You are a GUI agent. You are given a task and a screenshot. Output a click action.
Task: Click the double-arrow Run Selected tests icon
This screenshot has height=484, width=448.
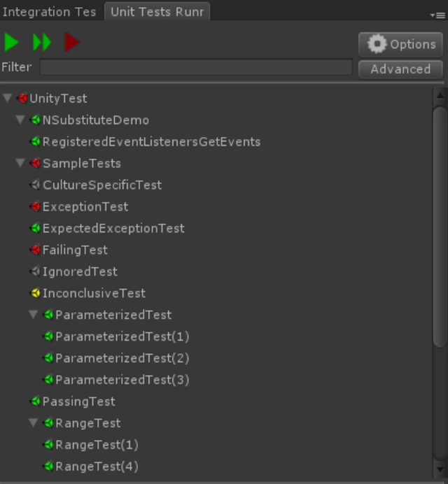pos(42,43)
